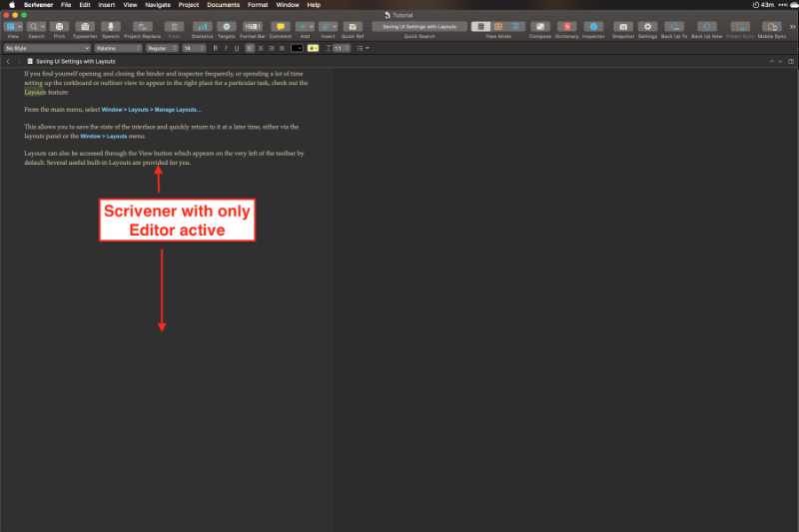
Task: Open the Scrivener application menu
Action: (x=38, y=5)
